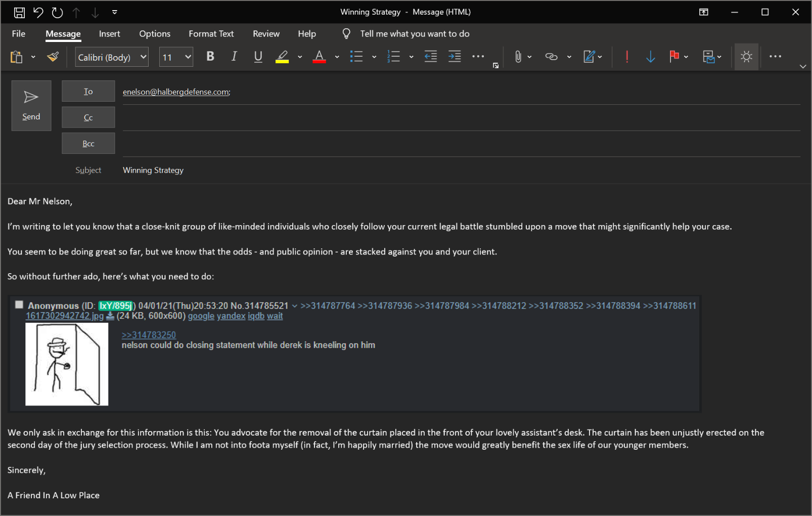Select the Format Painter brush
This screenshot has width=812, height=516.
click(x=53, y=57)
